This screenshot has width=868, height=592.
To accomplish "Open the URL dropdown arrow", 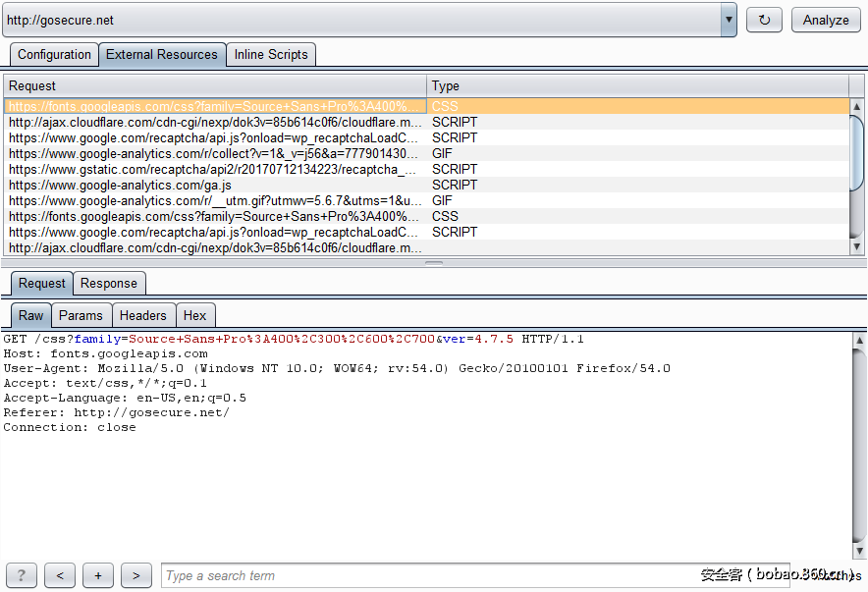I will (x=729, y=20).
